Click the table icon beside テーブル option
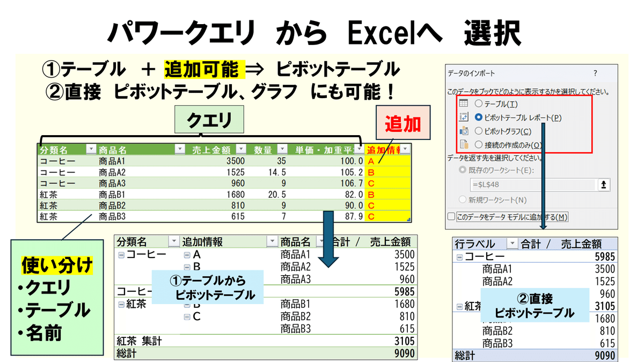 (x=464, y=103)
